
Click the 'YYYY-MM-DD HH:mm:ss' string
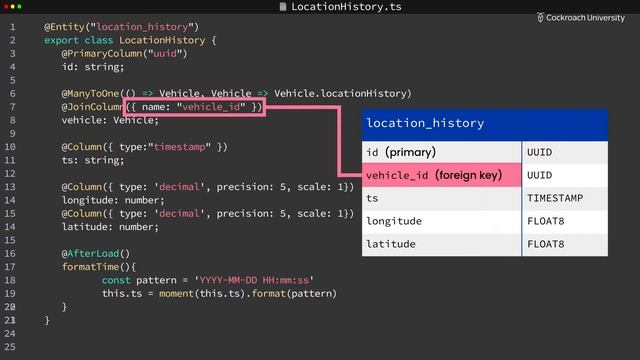pos(254,280)
